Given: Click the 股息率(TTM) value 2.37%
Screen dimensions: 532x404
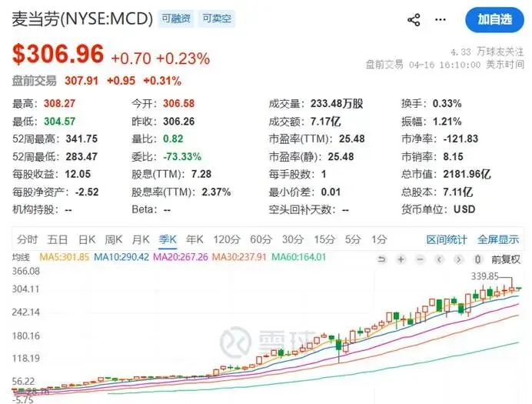Looking at the screenshot, I should [216, 192].
